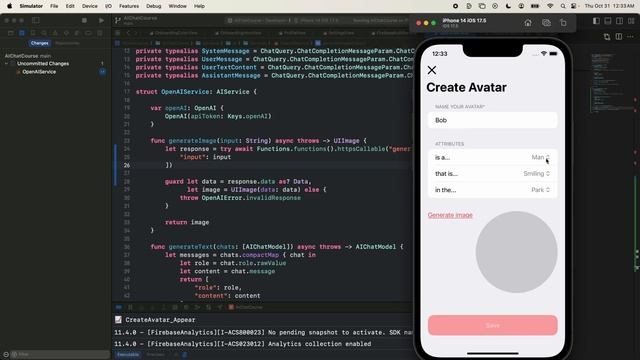
Task: Stop the running build in Xcode
Action: [x=84, y=20]
